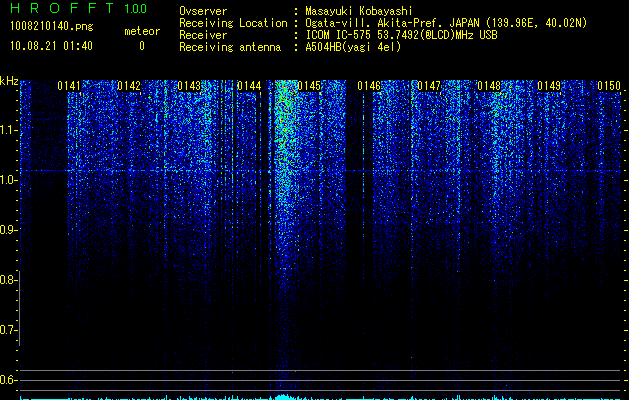Click the 0141 time marker
This screenshot has height=400, width=629.
pos(69,86)
